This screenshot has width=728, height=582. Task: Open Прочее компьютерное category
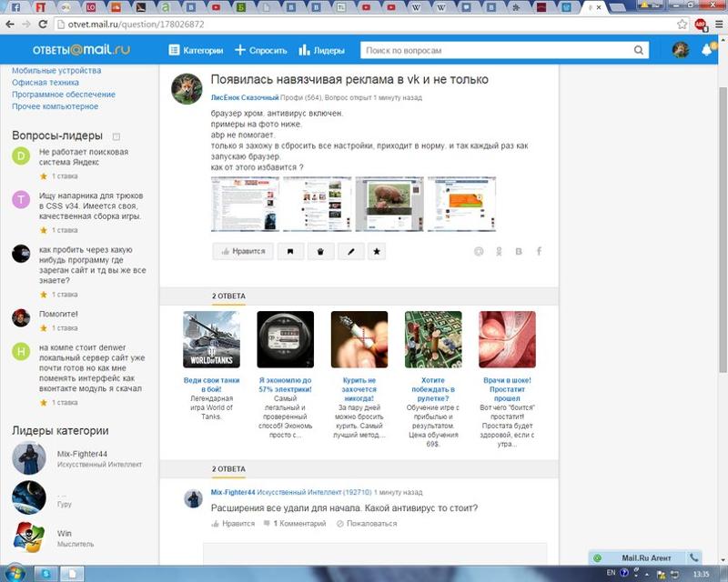coord(55,106)
